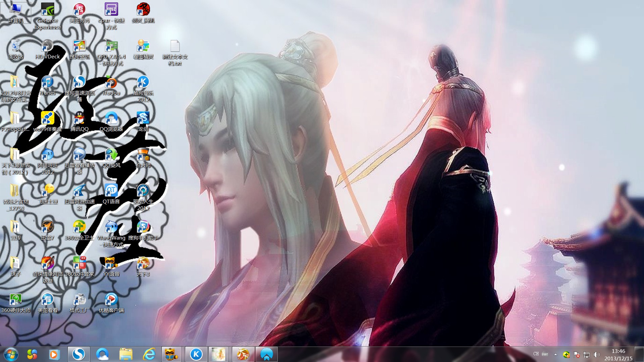
Task: Open the Windows Start menu
Action: [x=10, y=354]
